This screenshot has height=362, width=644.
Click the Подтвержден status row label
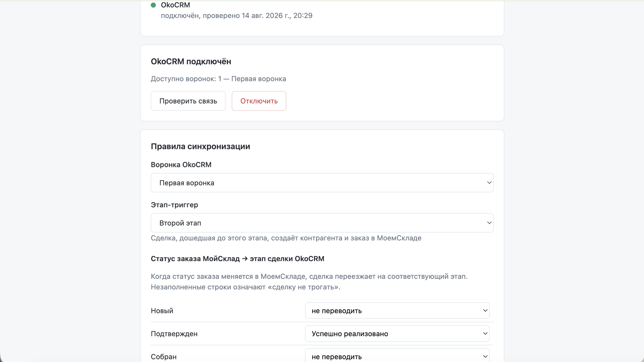coord(174,334)
